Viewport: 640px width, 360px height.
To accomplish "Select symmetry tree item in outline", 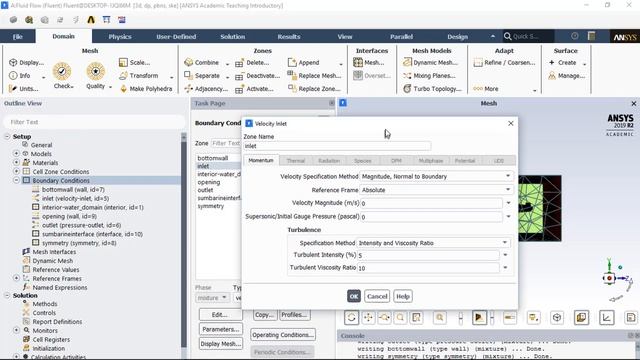I will 79,243.
